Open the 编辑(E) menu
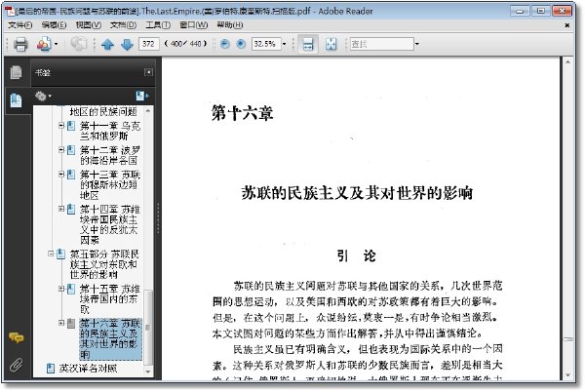The image size is (585, 392). click(x=54, y=25)
